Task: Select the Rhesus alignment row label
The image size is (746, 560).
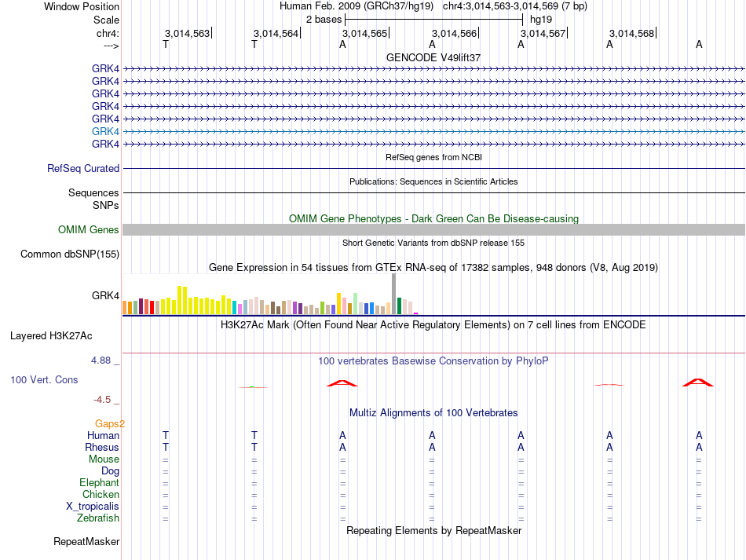Action: [x=102, y=447]
